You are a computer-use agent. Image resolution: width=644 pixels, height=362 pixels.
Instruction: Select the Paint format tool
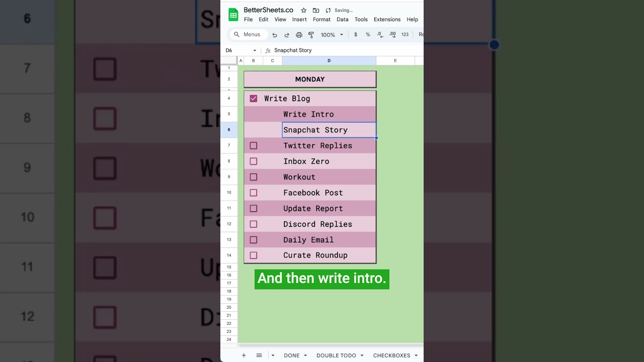click(x=311, y=35)
